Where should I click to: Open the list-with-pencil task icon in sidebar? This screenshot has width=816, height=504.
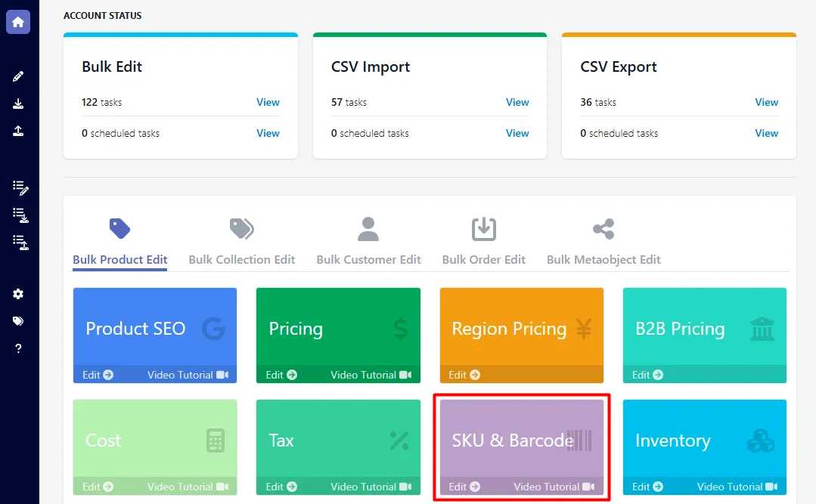(x=20, y=187)
